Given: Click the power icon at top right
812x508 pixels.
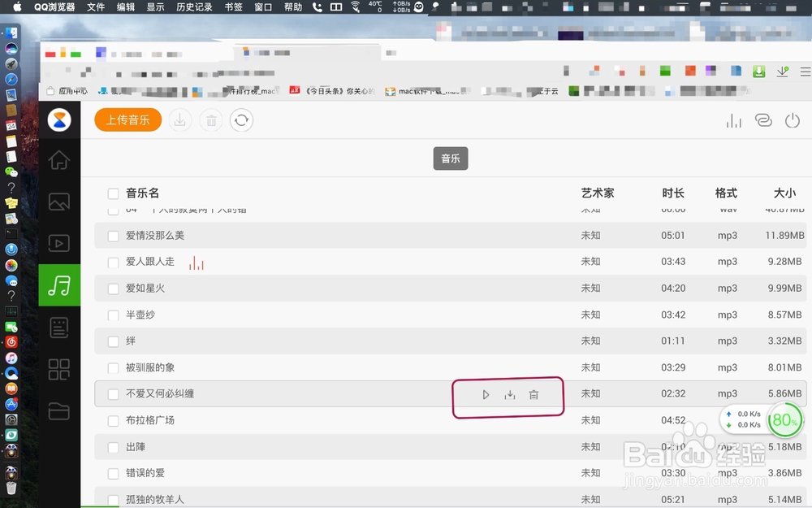Looking at the screenshot, I should click(x=793, y=121).
